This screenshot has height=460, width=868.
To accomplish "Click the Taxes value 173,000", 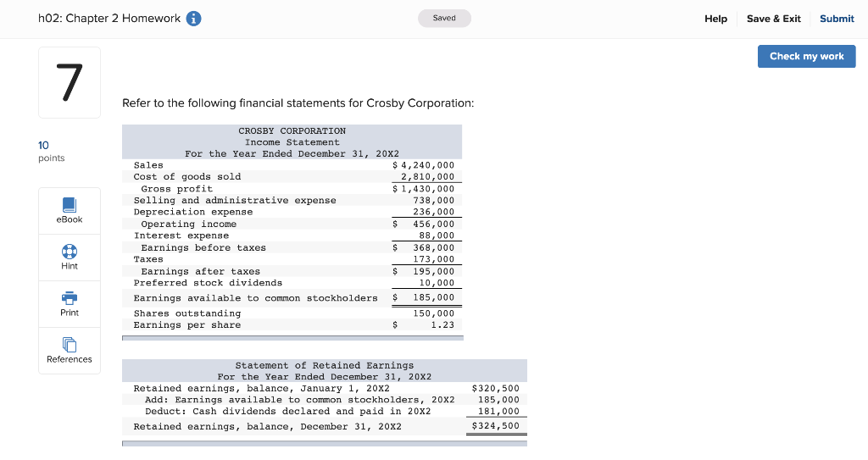I will [433, 259].
